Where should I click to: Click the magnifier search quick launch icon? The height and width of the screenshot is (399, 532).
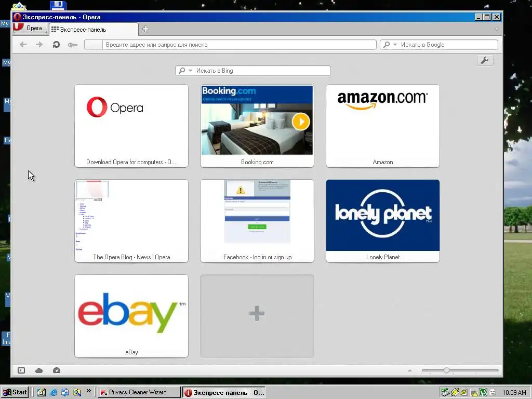pyautogui.click(x=77, y=393)
